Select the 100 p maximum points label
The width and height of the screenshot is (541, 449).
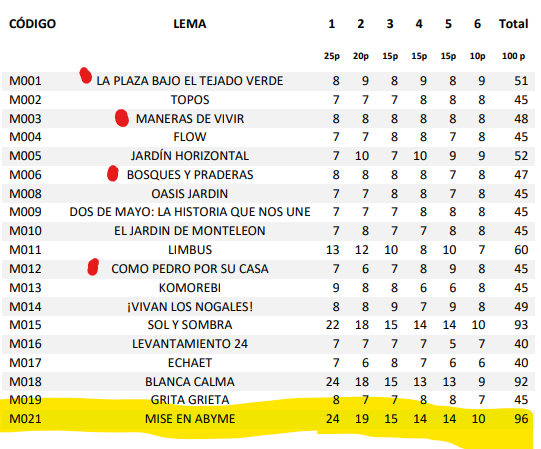point(513,56)
